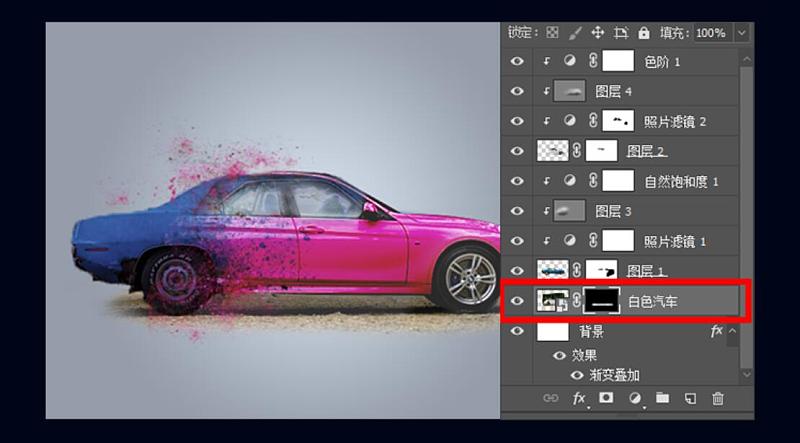The width and height of the screenshot is (800, 443).
Task: Click the new group folder icon
Action: [661, 398]
